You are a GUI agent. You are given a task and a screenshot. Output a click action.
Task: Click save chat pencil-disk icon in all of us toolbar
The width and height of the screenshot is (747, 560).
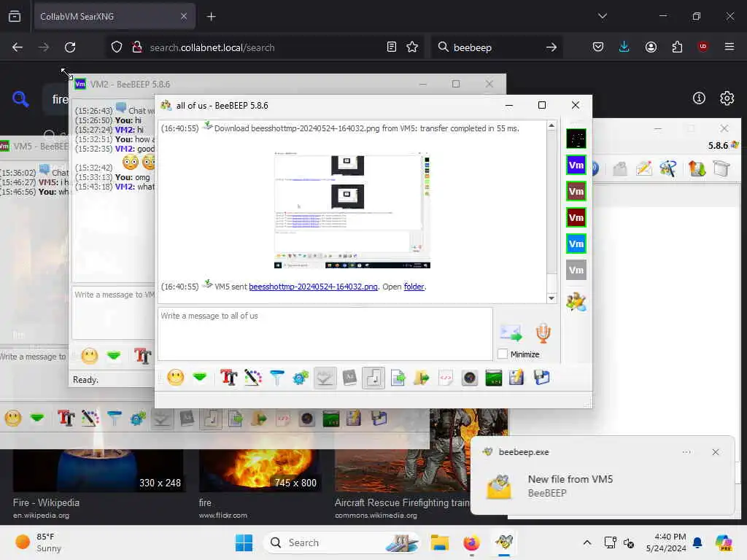(516, 378)
